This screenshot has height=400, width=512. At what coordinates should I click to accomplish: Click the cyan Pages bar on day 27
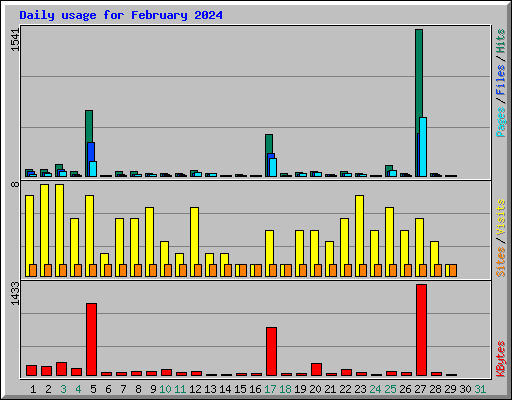423,147
